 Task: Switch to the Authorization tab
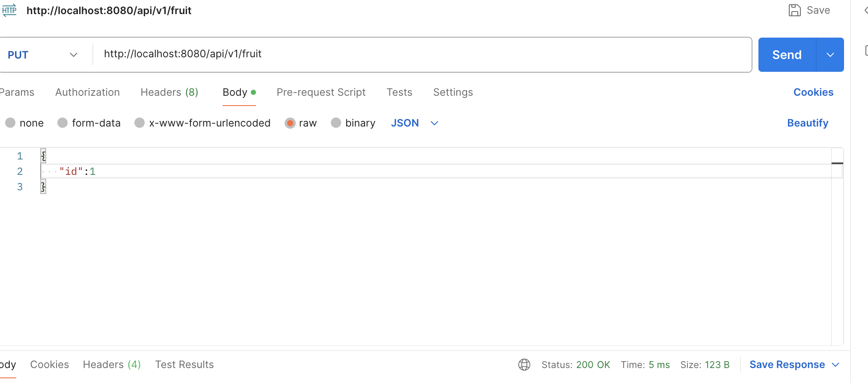[87, 92]
